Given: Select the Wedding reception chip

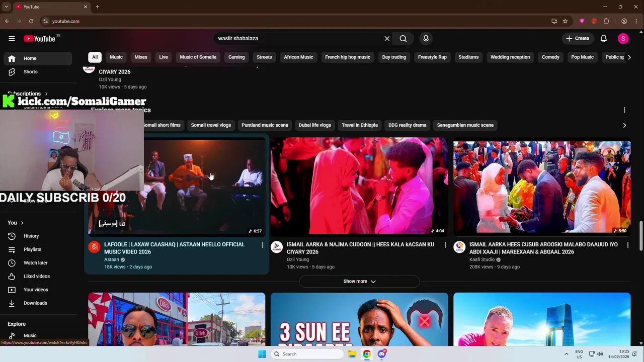Looking at the screenshot, I should pyautogui.click(x=510, y=57).
